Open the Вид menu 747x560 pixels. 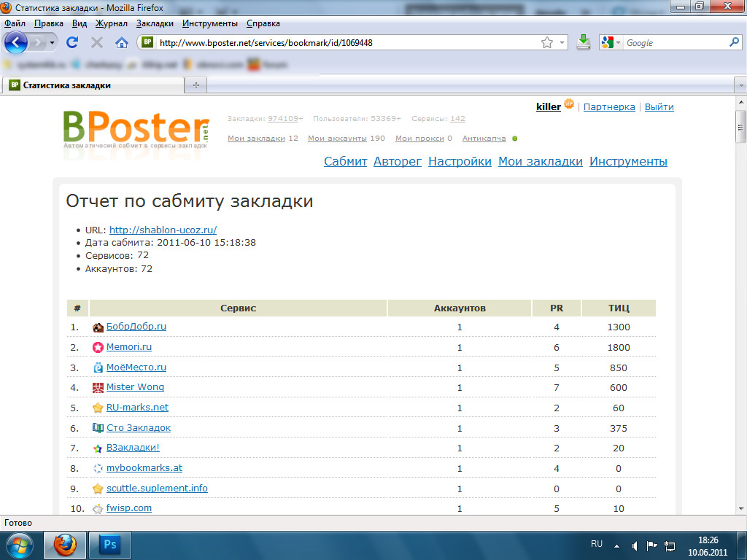coord(80,23)
